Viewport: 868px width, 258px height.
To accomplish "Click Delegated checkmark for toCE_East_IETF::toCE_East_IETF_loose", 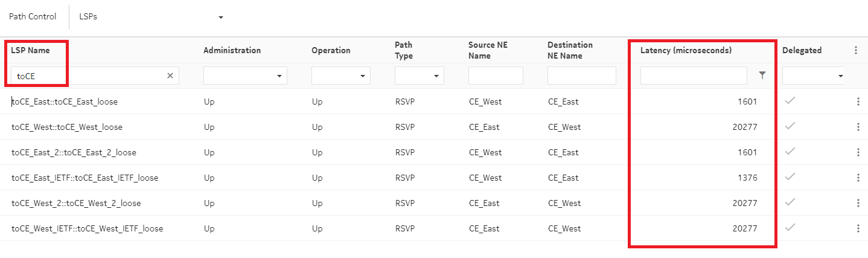I will tap(790, 177).
